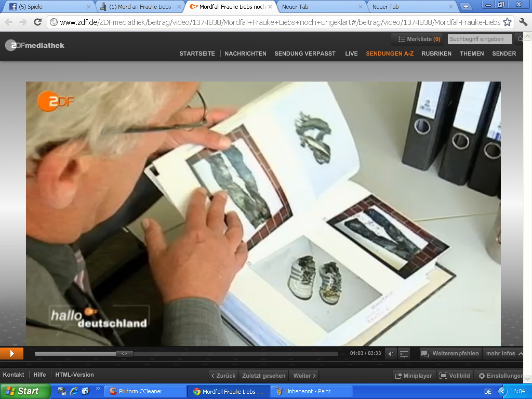Image resolution: width=532 pixels, height=399 pixels.
Task: Go to SENDUNG VERPASST section
Action: [305, 54]
